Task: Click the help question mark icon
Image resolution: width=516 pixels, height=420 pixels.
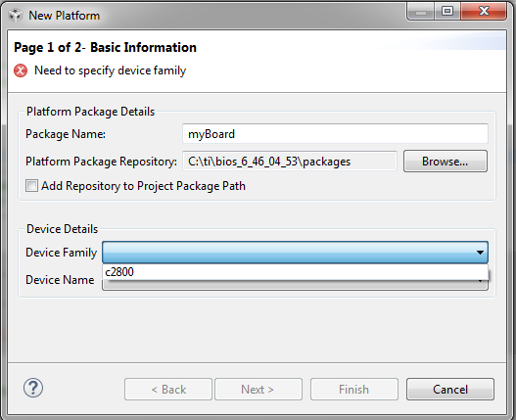Action: [x=33, y=388]
